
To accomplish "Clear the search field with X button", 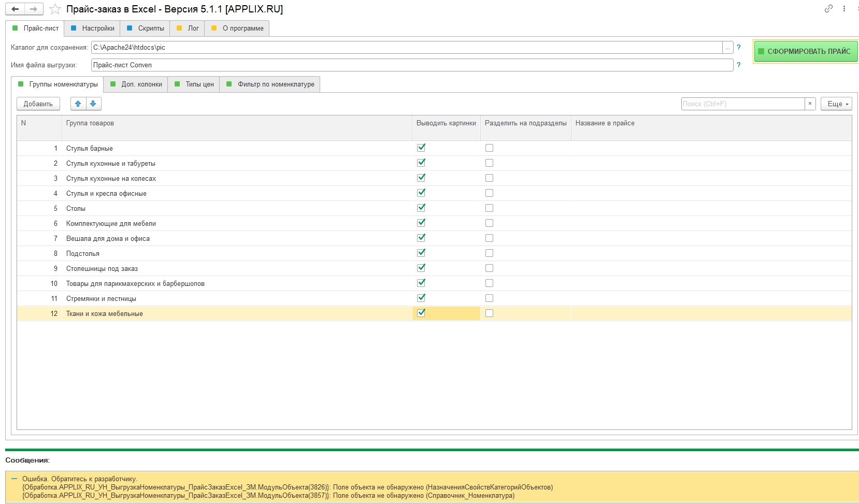I will point(810,104).
